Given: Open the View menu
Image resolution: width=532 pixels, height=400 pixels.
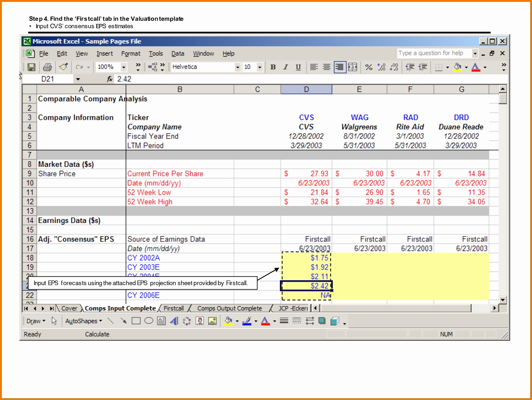Looking at the screenshot, I should 82,54.
